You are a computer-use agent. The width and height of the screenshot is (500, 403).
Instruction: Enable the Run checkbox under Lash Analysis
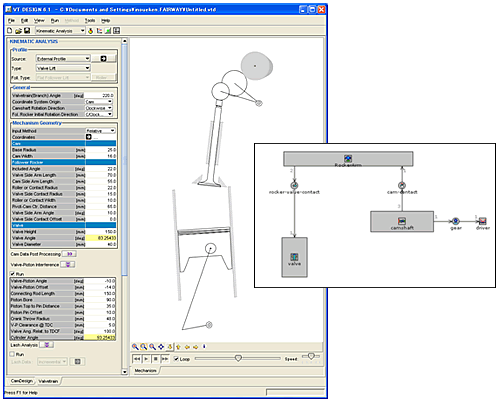13,354
